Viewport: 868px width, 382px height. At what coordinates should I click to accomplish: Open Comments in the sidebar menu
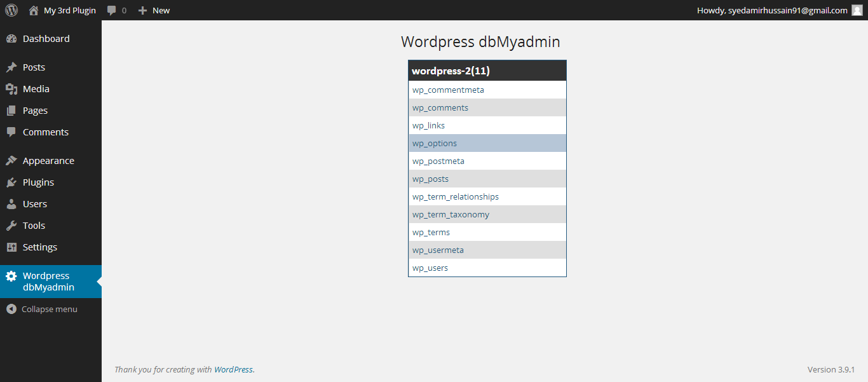click(x=51, y=132)
